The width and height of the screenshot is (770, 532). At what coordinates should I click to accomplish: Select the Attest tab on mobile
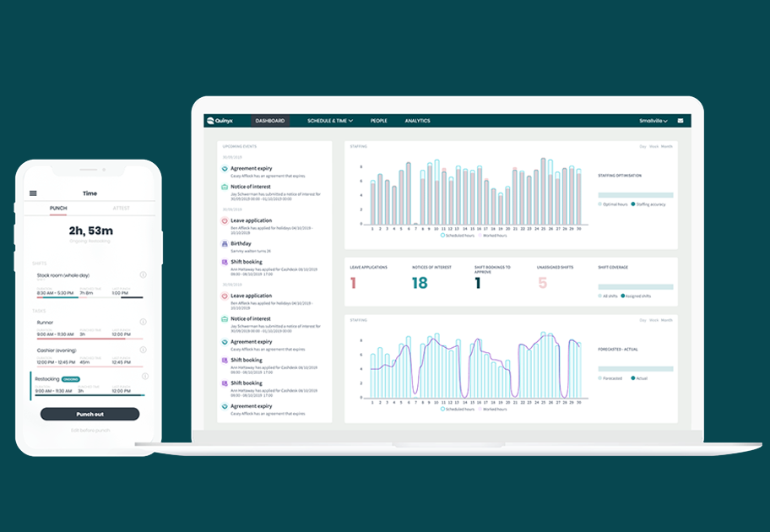point(122,208)
